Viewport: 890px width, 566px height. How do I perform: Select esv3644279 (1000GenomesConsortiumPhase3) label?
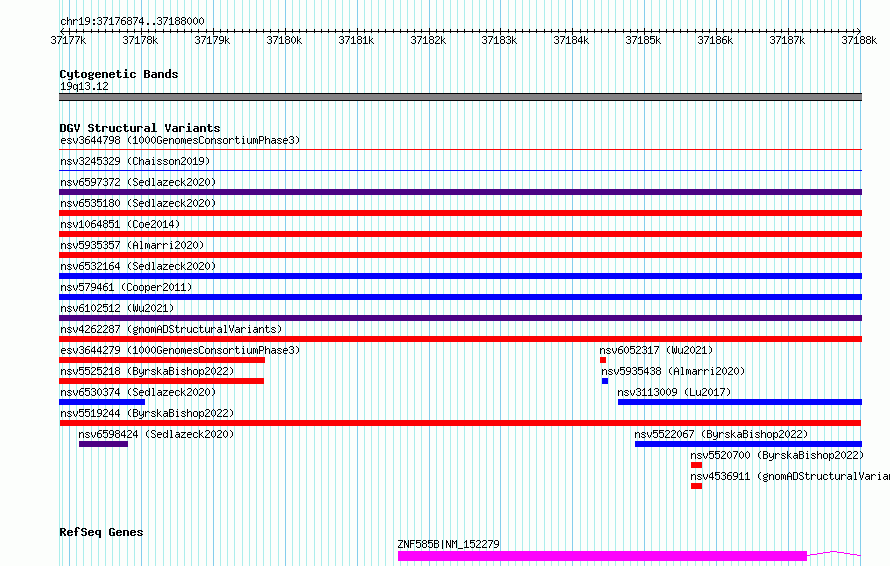pos(180,350)
